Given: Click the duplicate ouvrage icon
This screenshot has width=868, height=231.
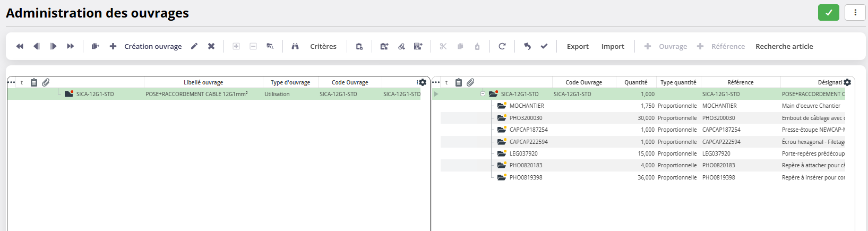Looking at the screenshot, I should point(96,46).
